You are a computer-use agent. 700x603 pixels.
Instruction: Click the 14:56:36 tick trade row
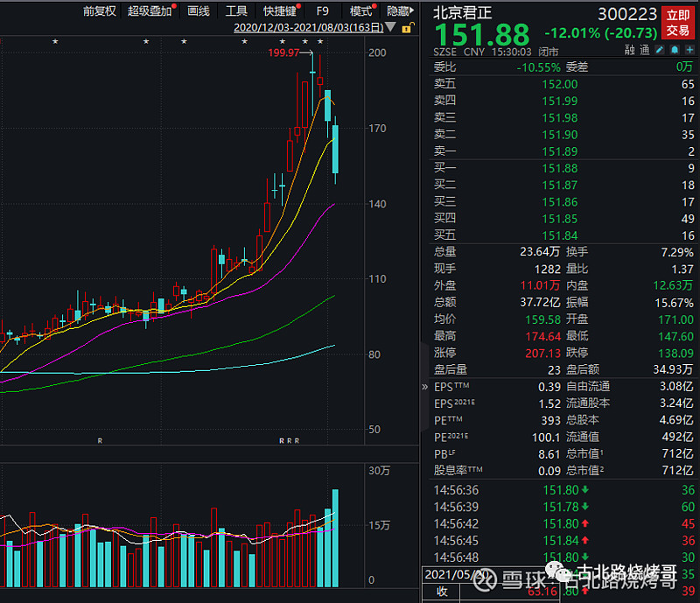pos(563,490)
